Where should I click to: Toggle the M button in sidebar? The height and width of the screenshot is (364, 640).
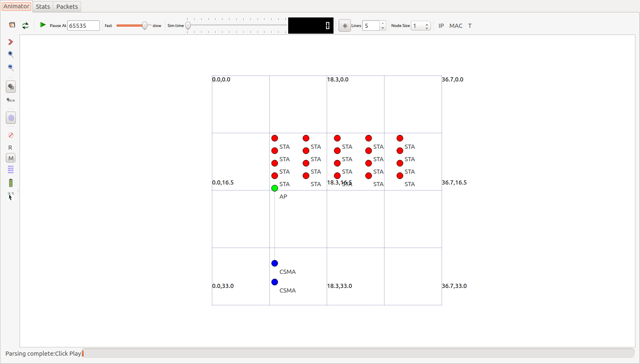pyautogui.click(x=11, y=158)
